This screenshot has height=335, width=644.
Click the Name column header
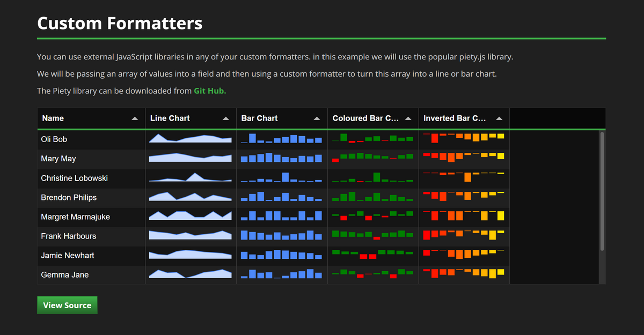click(80, 118)
